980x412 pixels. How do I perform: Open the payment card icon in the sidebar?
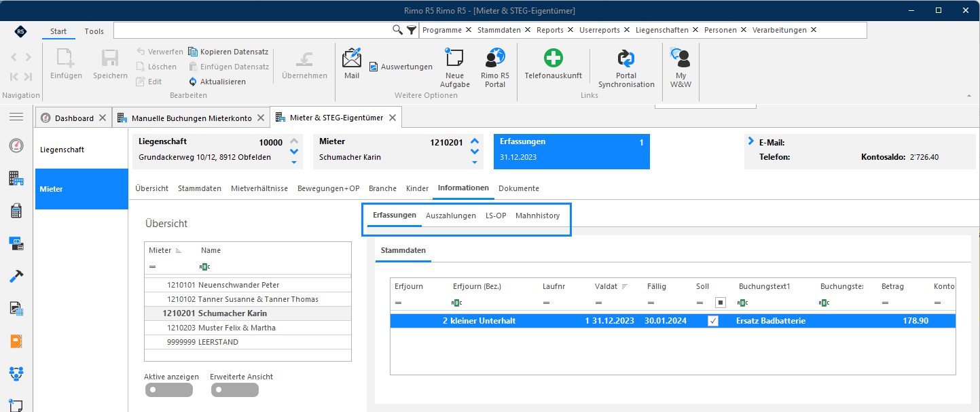coord(16,243)
